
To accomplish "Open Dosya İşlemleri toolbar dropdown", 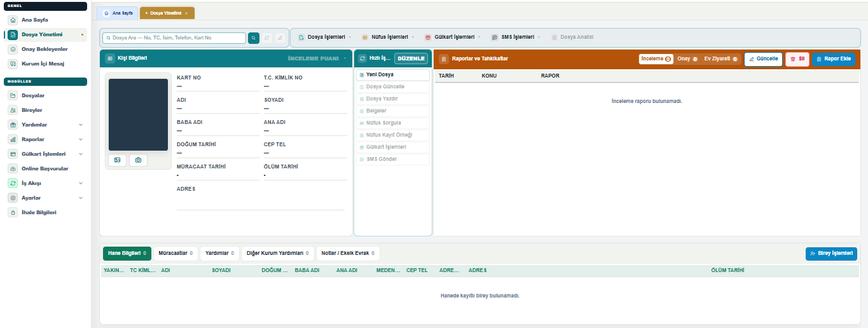I will (324, 38).
